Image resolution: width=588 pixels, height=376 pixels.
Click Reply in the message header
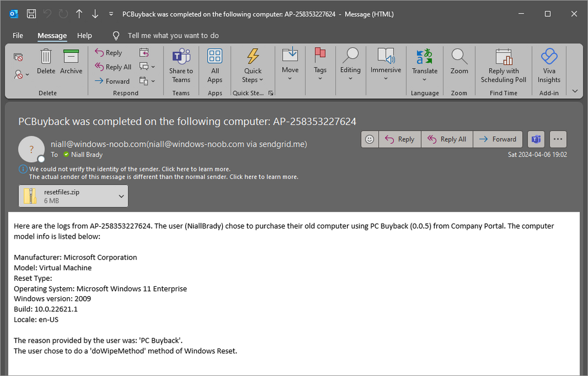(400, 139)
